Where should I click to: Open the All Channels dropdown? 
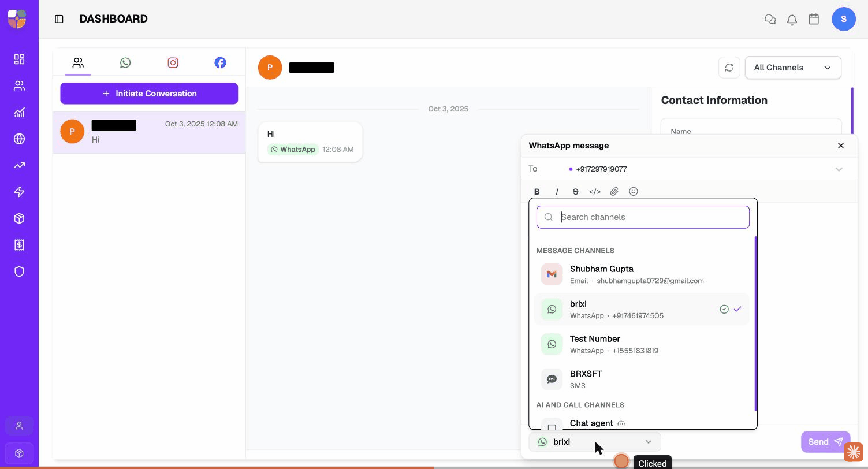click(793, 68)
